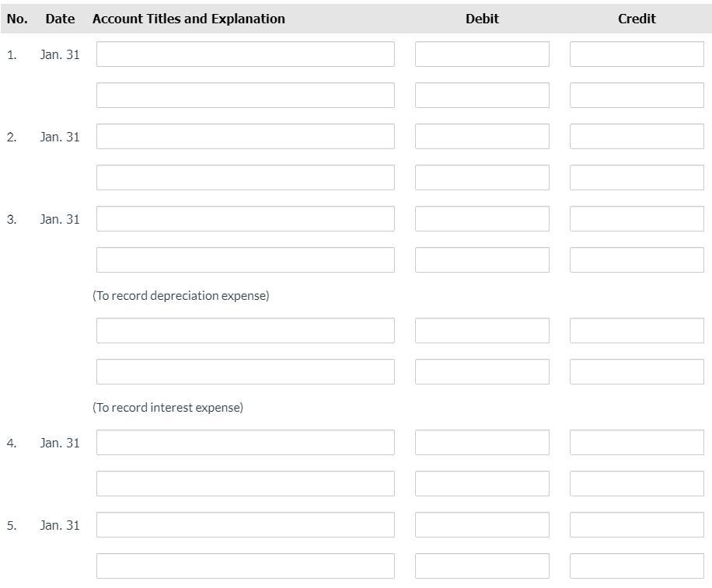Select the account title field directly above the depreciation expense note
The height and width of the screenshot is (588, 712).
tap(245, 260)
